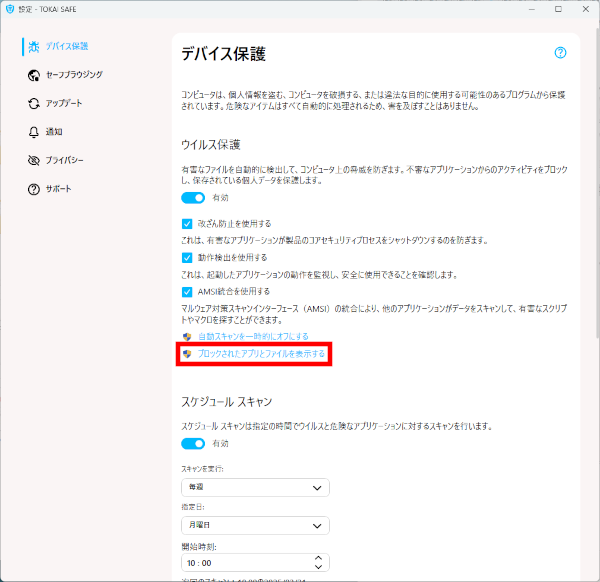
Task: Maximize the TOKAI SAFE window
Action: point(558,9)
